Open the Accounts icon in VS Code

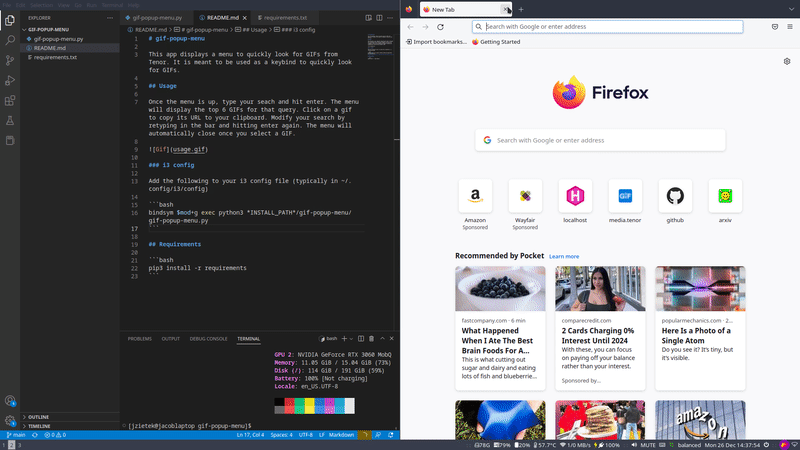[10, 401]
